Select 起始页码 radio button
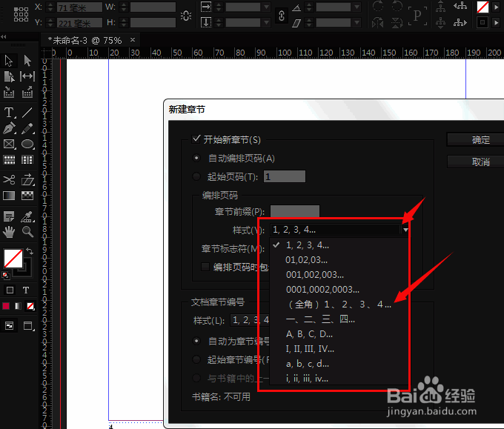 click(x=196, y=176)
